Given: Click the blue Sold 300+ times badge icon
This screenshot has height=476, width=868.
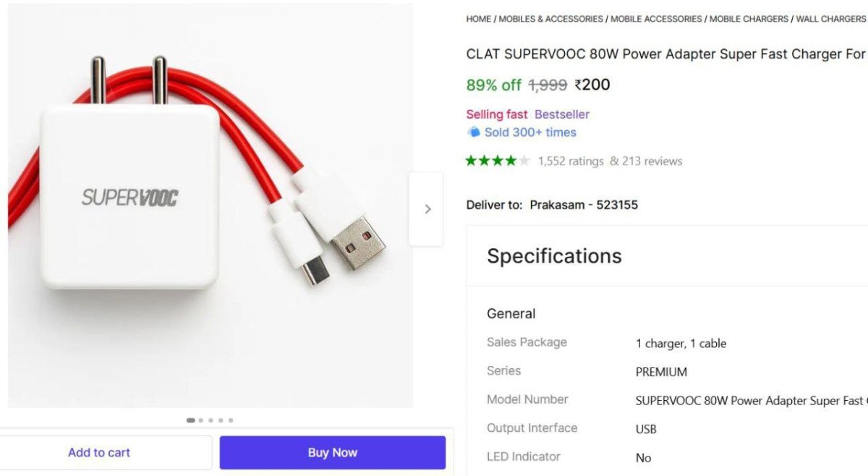Looking at the screenshot, I should (474, 132).
